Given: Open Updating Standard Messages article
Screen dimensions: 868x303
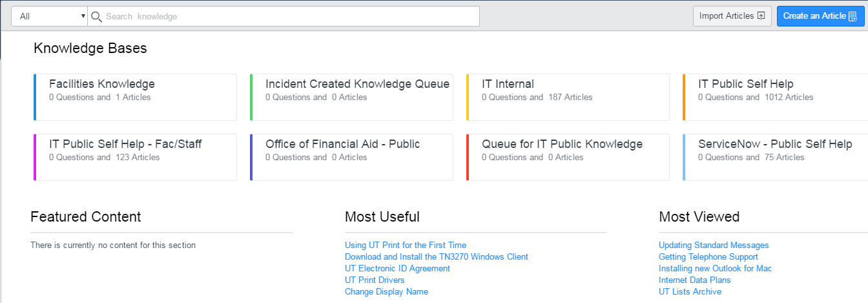Looking at the screenshot, I should click(714, 246).
